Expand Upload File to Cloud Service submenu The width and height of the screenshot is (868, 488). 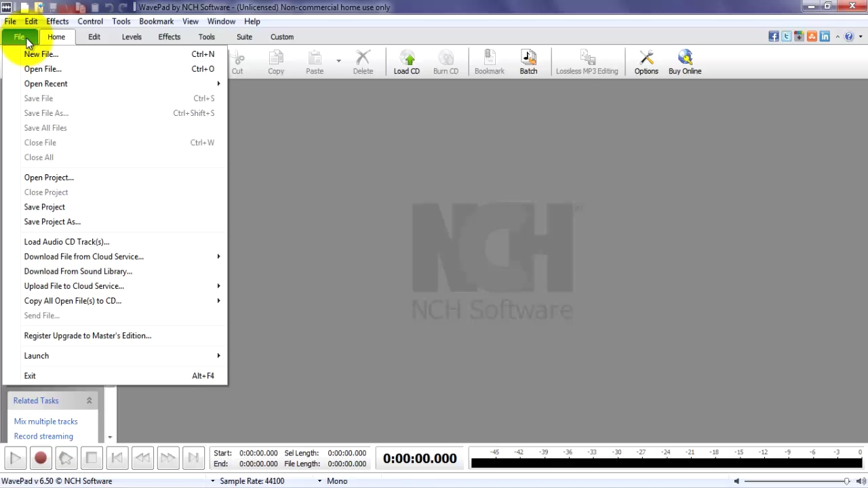tap(122, 286)
